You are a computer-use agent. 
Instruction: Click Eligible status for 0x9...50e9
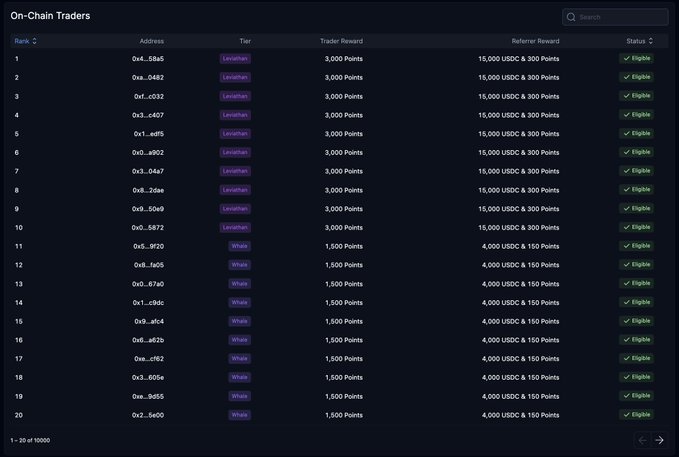(x=636, y=208)
